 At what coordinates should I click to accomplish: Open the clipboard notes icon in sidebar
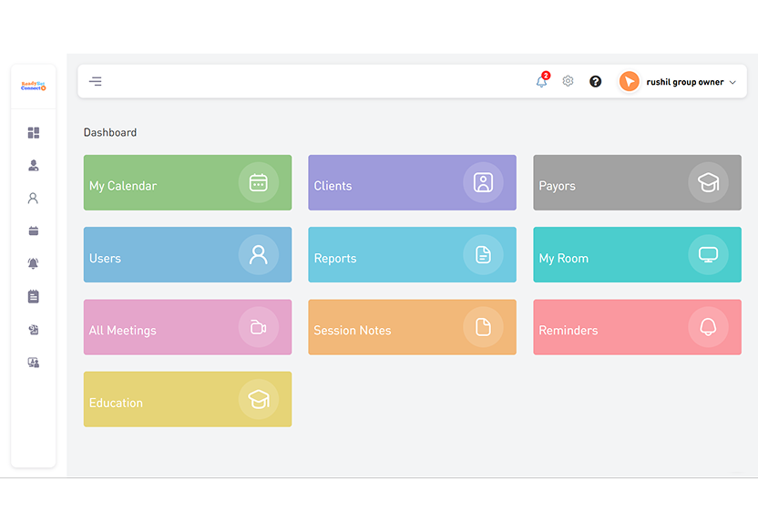34,296
